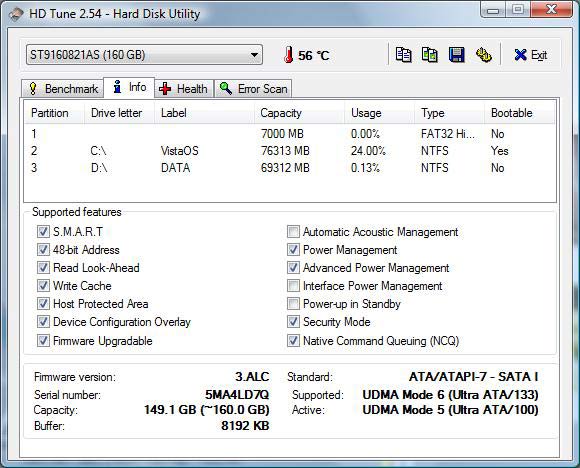The image size is (580, 468).
Task: Click the firmware version value 3.ALC
Action: (x=252, y=377)
